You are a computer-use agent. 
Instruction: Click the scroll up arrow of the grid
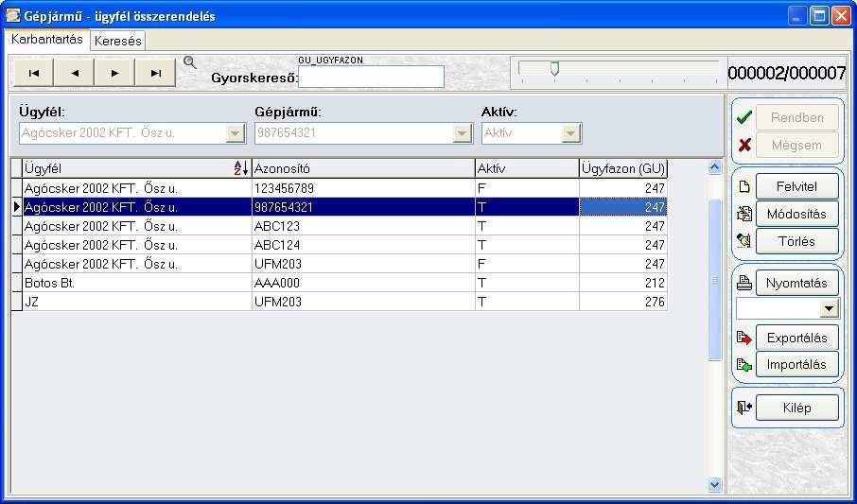(714, 167)
